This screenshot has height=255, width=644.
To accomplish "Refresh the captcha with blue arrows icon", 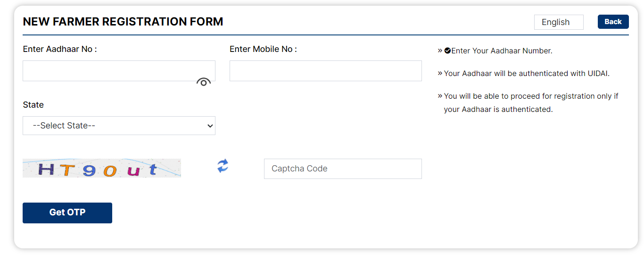I will coord(223,166).
